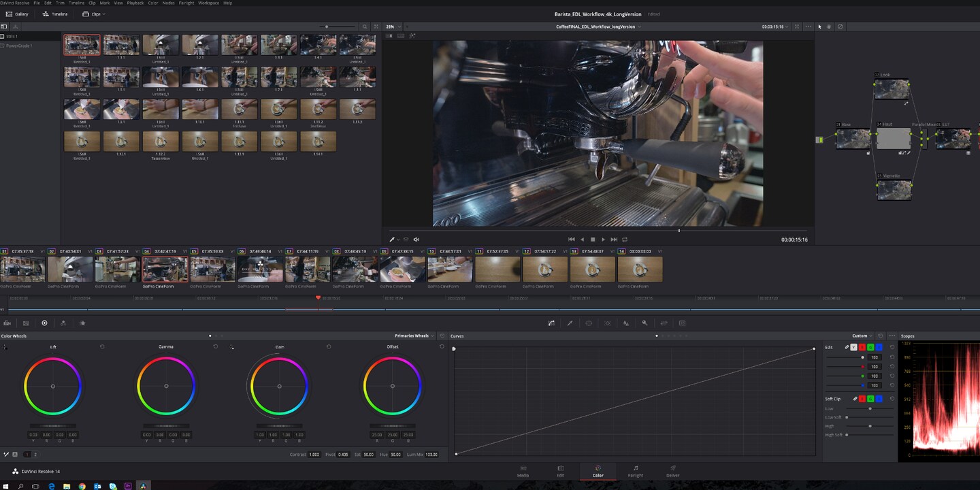
Task: Open the Sizing palette
Action: coord(664,323)
